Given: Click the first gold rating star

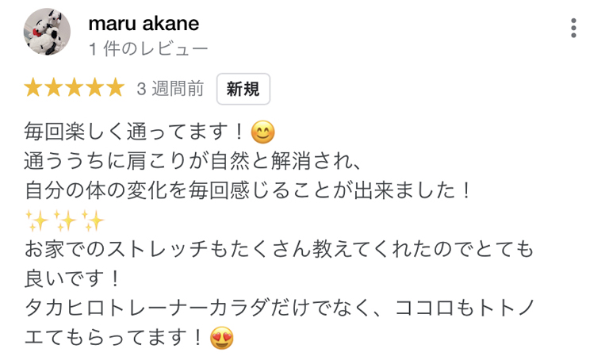Looking at the screenshot, I should (x=34, y=88).
